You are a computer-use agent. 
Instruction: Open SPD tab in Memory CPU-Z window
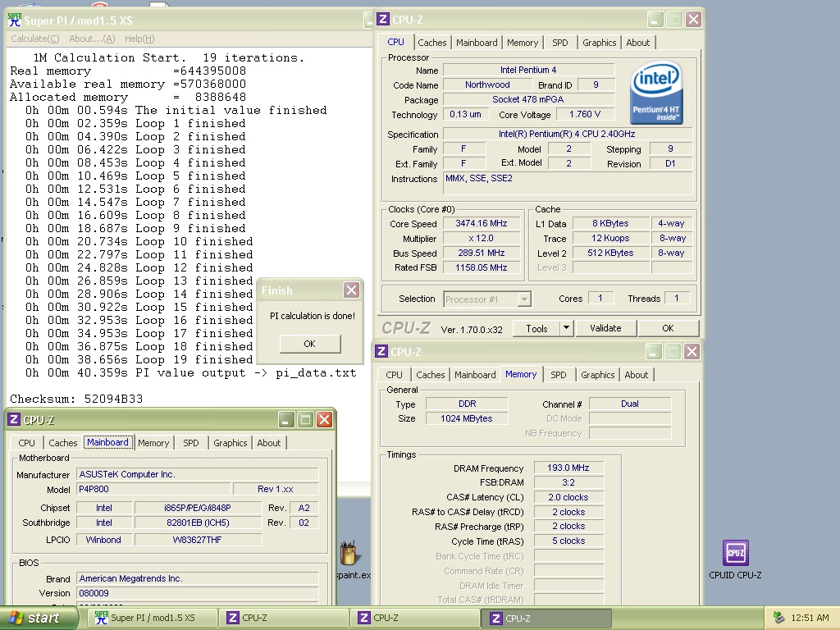558,375
